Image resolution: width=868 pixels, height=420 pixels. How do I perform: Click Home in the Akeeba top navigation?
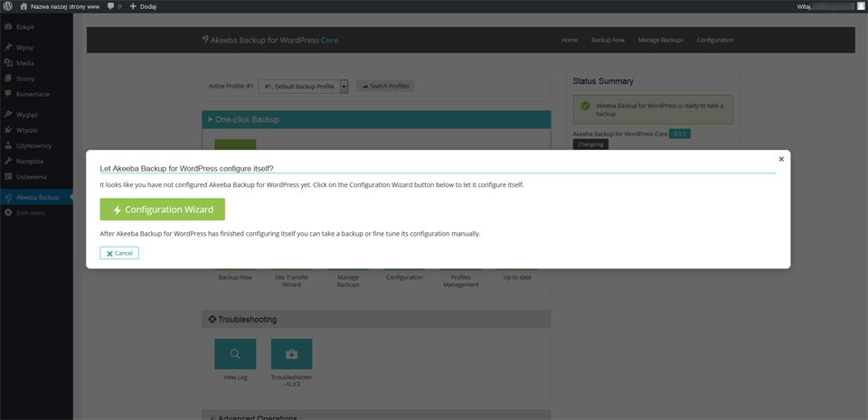569,41
